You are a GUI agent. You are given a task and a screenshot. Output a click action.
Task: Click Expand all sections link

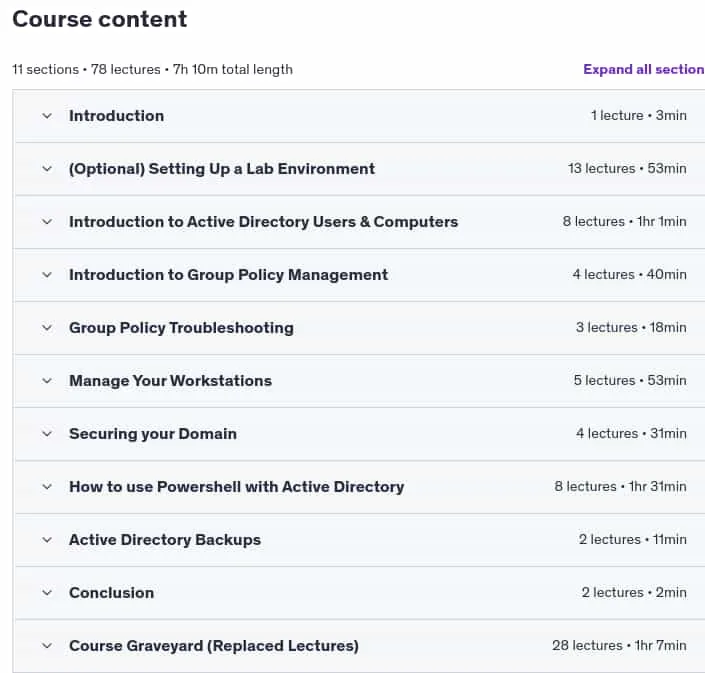(644, 69)
